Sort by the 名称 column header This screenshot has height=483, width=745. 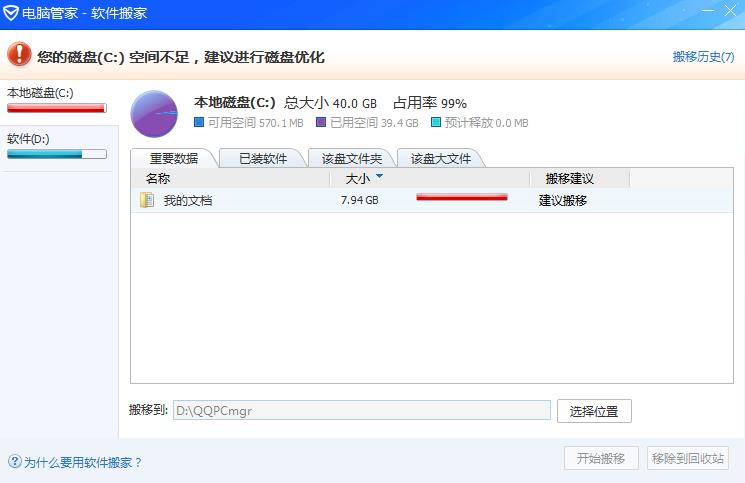click(230, 179)
